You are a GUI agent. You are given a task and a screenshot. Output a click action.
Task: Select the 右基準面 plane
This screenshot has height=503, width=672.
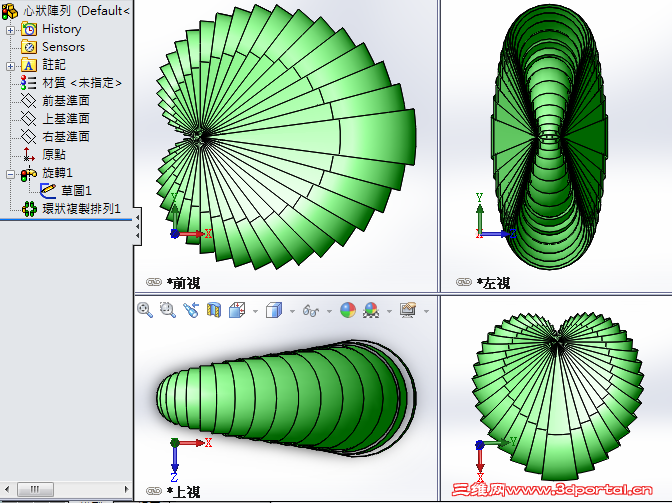66,137
